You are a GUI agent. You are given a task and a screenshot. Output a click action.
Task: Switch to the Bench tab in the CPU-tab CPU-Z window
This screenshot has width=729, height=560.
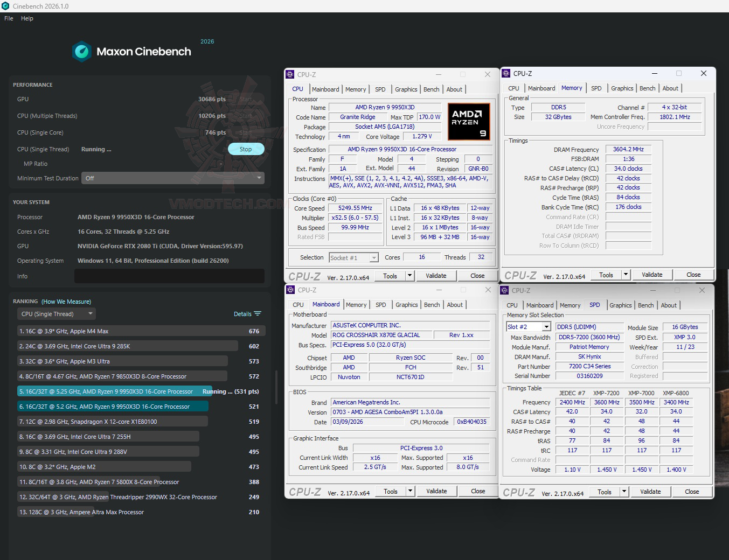click(x=432, y=89)
